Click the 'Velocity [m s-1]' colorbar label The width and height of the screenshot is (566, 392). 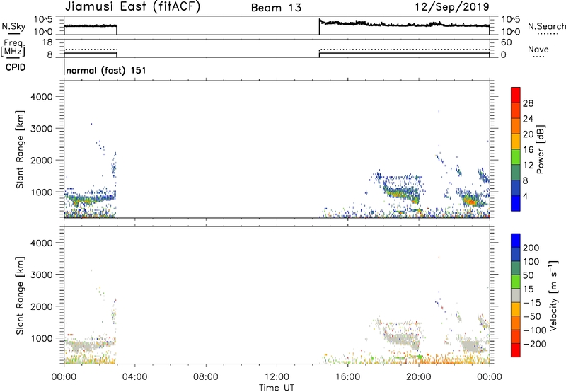click(553, 296)
